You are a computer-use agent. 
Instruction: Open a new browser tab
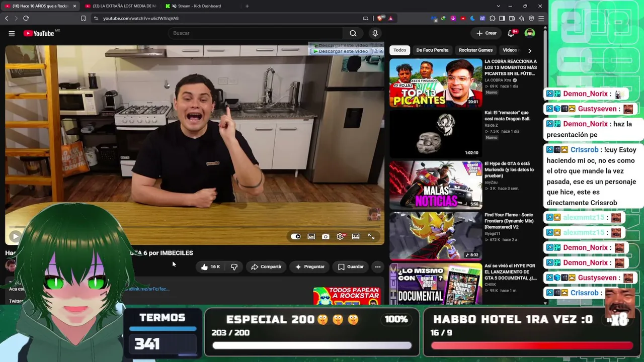(247, 6)
